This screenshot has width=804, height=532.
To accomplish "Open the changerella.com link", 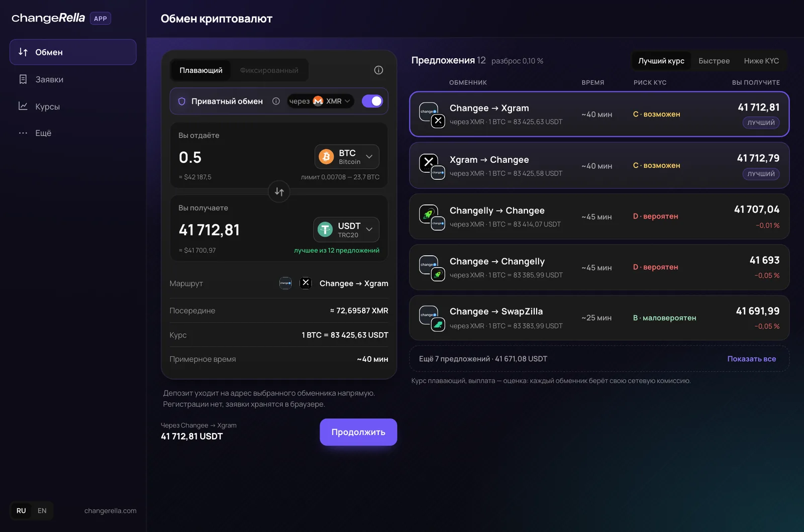I will click(111, 511).
